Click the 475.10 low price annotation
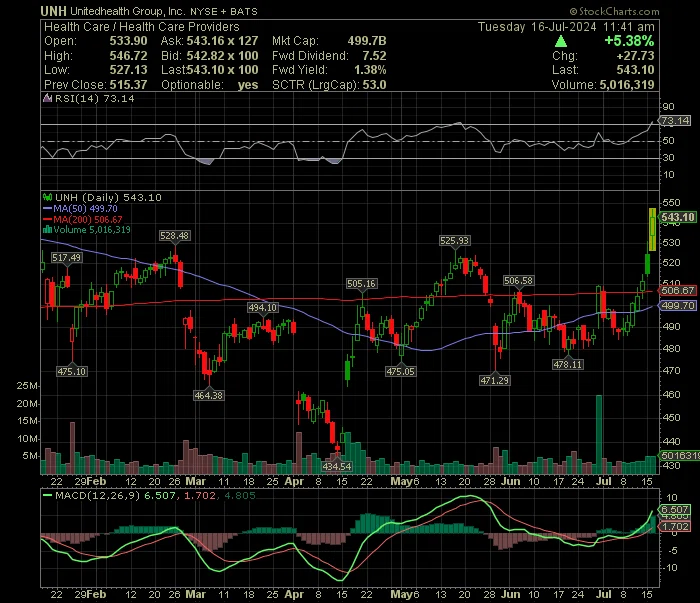This screenshot has width=700, height=603. click(71, 371)
